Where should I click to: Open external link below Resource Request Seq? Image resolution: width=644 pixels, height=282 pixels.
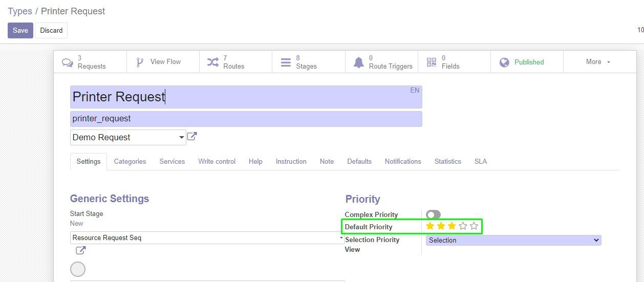81,250
